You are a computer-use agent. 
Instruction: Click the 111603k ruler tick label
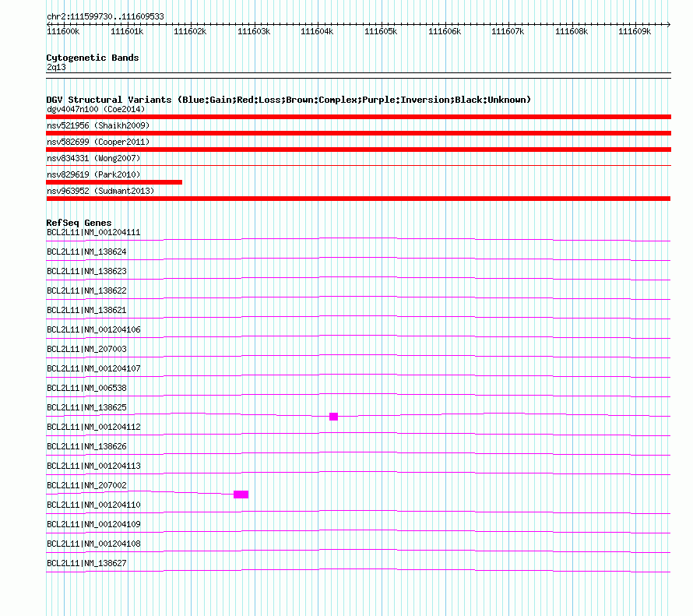(254, 31)
